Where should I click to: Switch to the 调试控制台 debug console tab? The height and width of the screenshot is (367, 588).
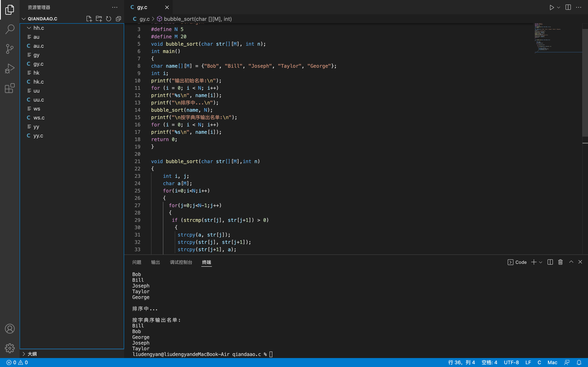click(x=181, y=262)
